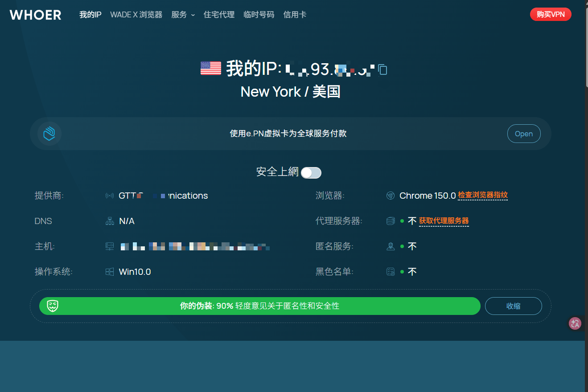Go to 住宅代理 page
The height and width of the screenshot is (392, 588).
(x=219, y=15)
